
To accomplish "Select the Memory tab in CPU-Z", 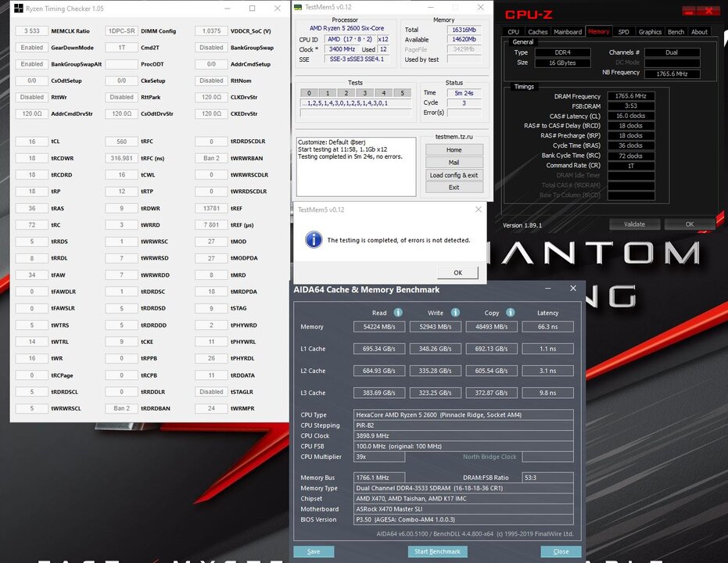I will click(598, 31).
